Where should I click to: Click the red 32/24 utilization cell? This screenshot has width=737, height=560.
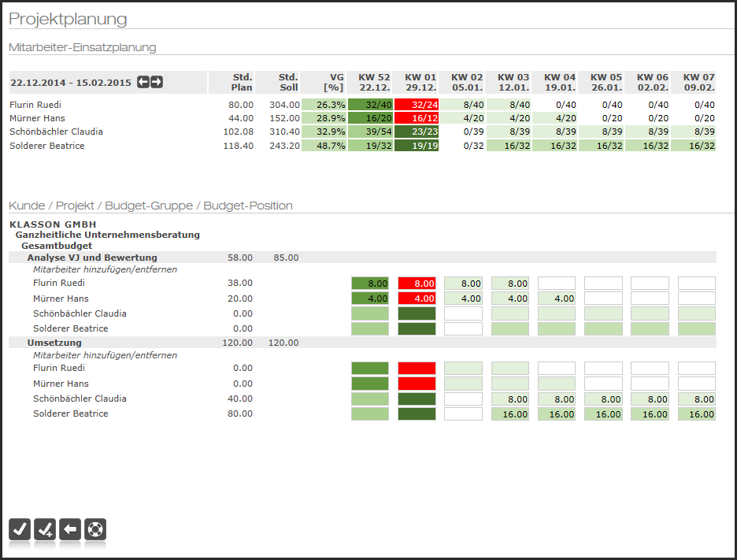(417, 105)
